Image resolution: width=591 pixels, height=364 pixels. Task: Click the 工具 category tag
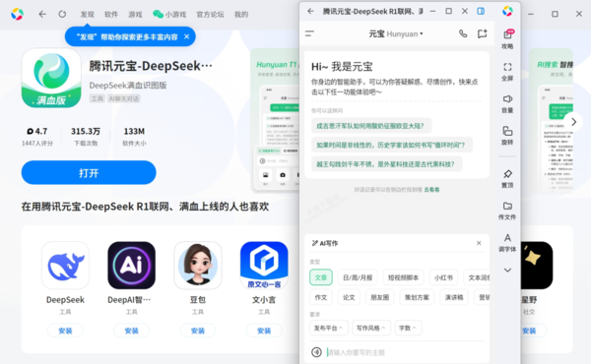tap(97, 98)
